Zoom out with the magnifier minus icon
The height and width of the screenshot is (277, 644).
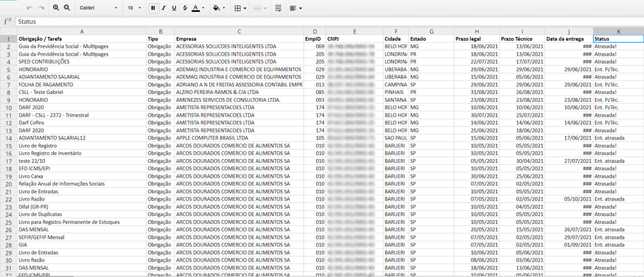(66, 8)
